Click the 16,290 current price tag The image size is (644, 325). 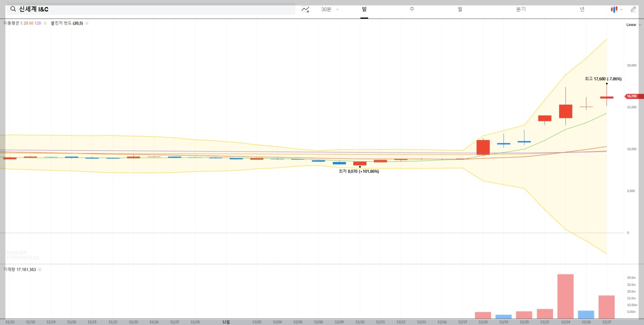point(633,96)
